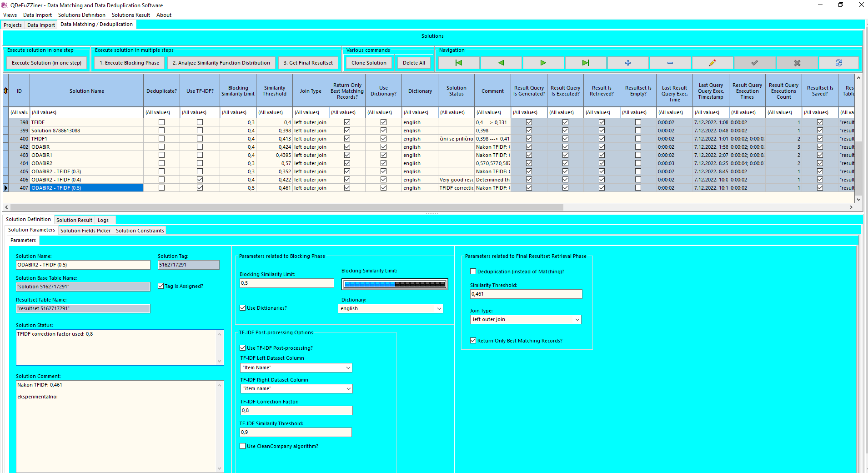Add a new solution record via plus icon
Image resolution: width=868 pixels, height=473 pixels.
pos(627,62)
